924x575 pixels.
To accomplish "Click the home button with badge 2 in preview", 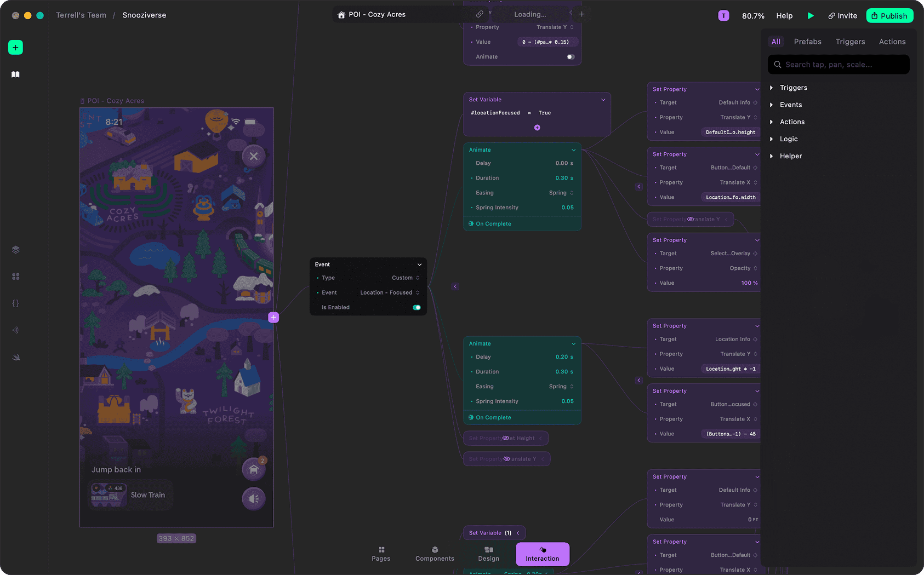I will click(x=254, y=469).
